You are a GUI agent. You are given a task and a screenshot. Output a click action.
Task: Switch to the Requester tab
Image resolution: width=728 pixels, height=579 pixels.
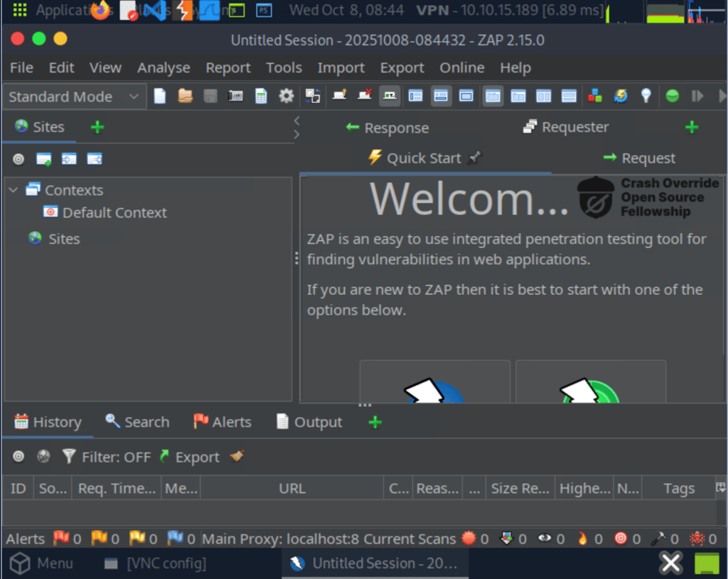[566, 126]
